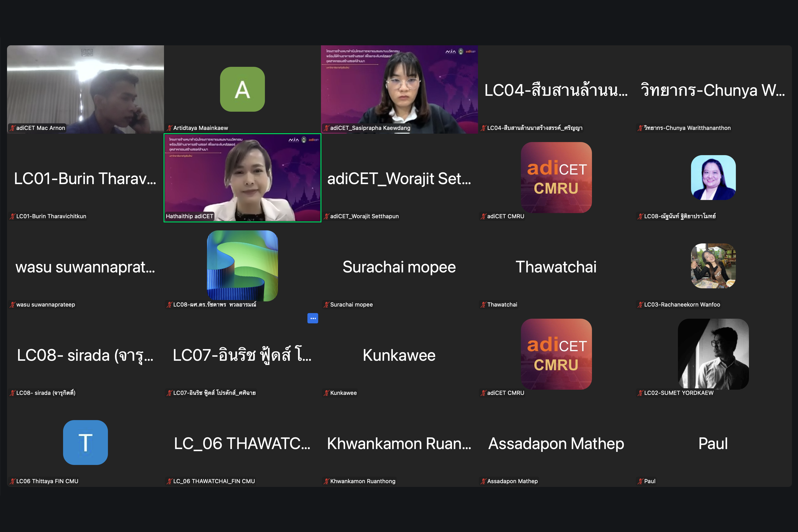
Task: Click muted mic icon for LC06 Thittaya FIN CMU
Action: tap(13, 481)
